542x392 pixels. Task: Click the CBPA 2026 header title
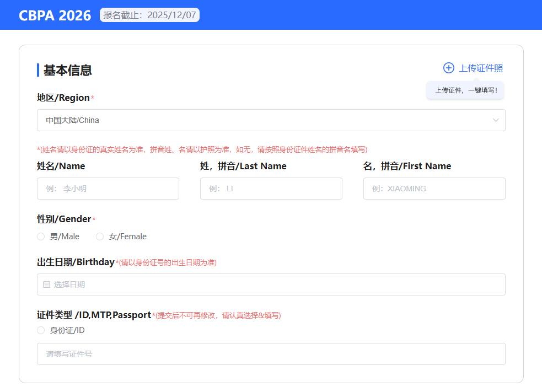pyautogui.click(x=55, y=15)
